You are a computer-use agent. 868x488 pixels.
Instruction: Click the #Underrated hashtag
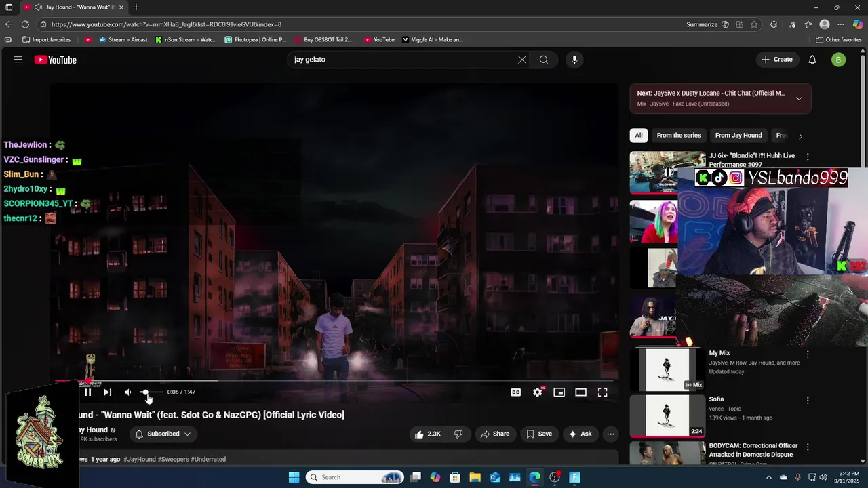[208, 460]
